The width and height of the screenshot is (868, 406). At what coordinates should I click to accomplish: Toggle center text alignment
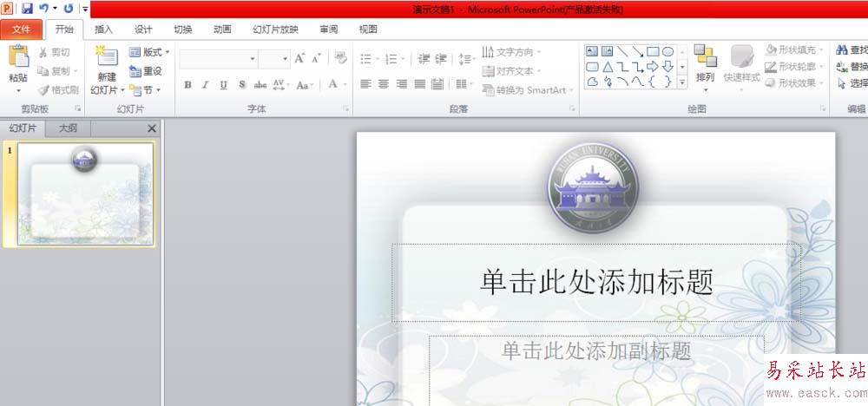pos(384,84)
